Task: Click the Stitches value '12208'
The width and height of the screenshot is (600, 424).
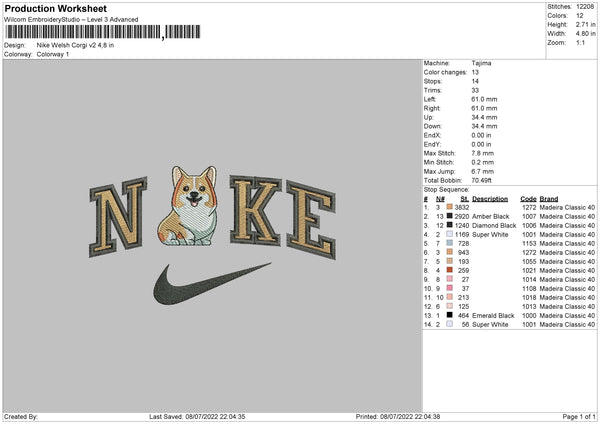Action: (x=585, y=7)
